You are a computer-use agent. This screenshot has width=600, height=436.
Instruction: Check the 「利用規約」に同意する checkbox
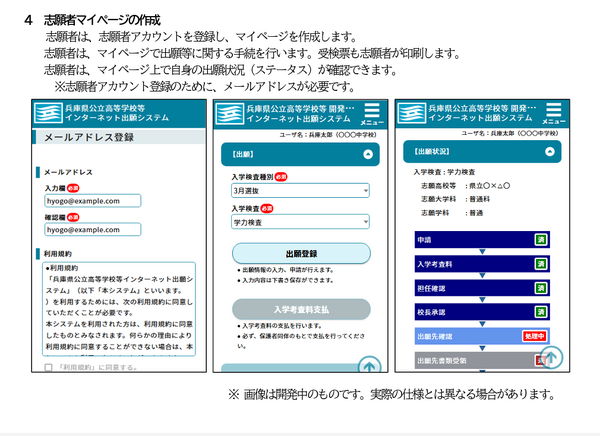(49, 367)
